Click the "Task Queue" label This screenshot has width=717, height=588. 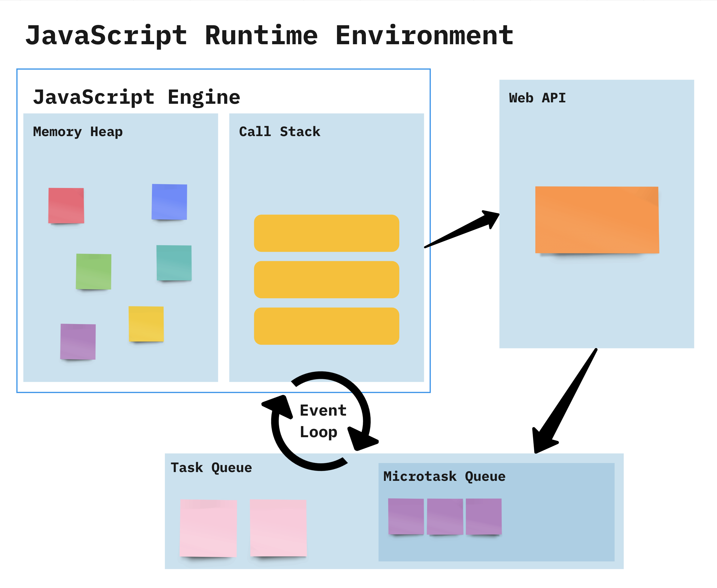tap(211, 468)
